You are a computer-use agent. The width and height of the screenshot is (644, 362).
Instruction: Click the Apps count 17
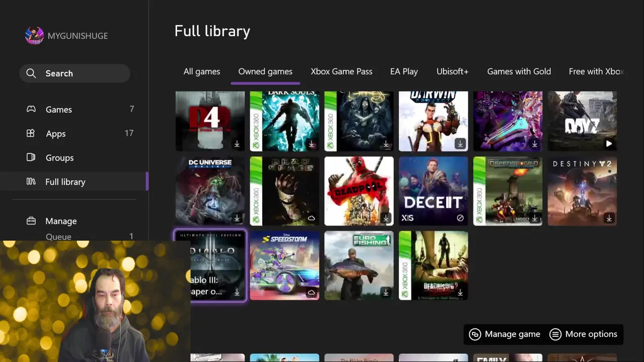tap(129, 133)
